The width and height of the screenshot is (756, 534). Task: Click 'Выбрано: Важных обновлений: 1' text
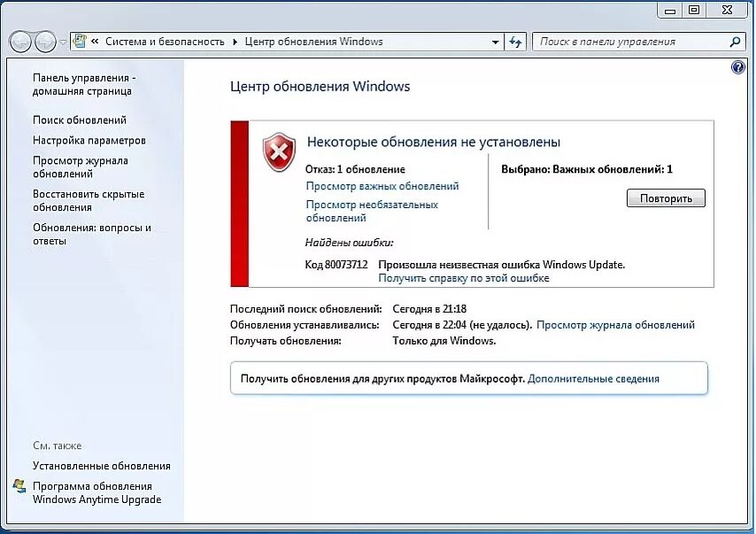click(587, 169)
